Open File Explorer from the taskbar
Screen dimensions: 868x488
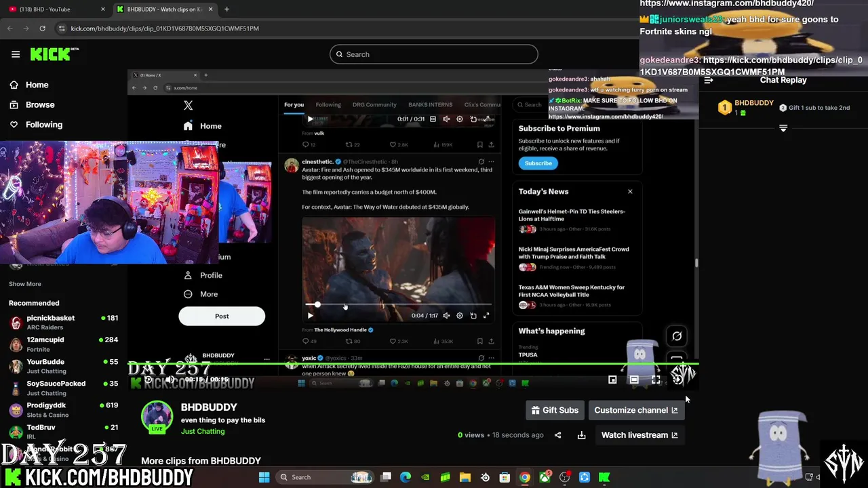point(465,477)
